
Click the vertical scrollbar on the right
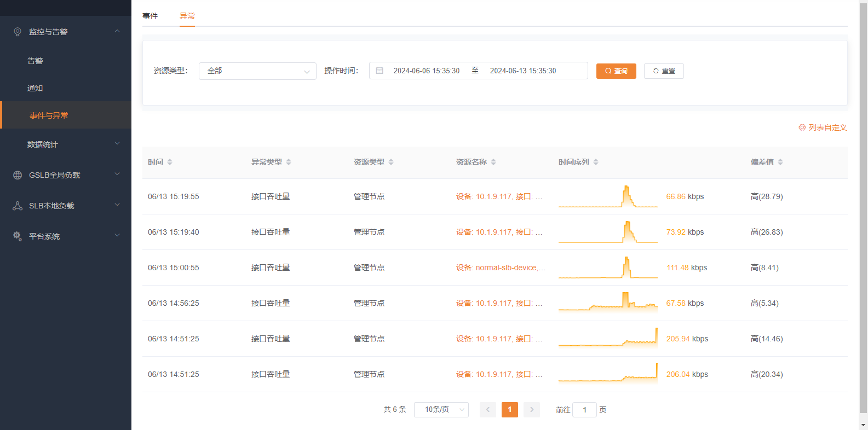(863, 208)
